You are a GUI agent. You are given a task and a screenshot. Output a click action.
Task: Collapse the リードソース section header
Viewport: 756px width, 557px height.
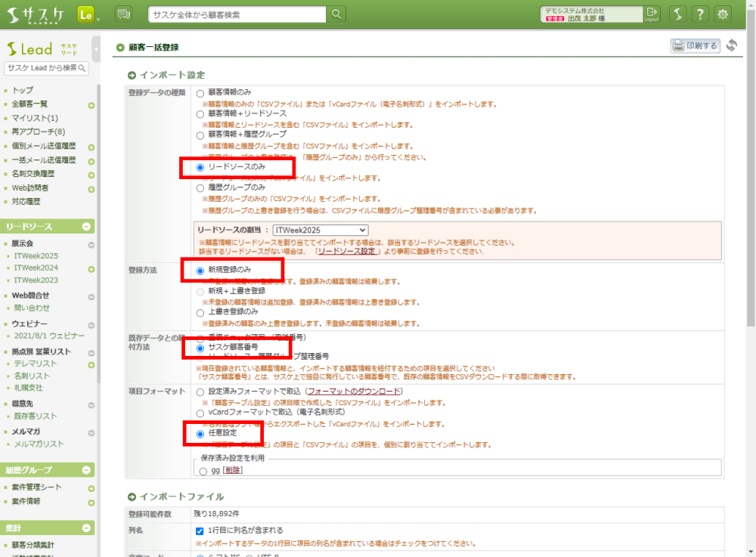(86, 227)
